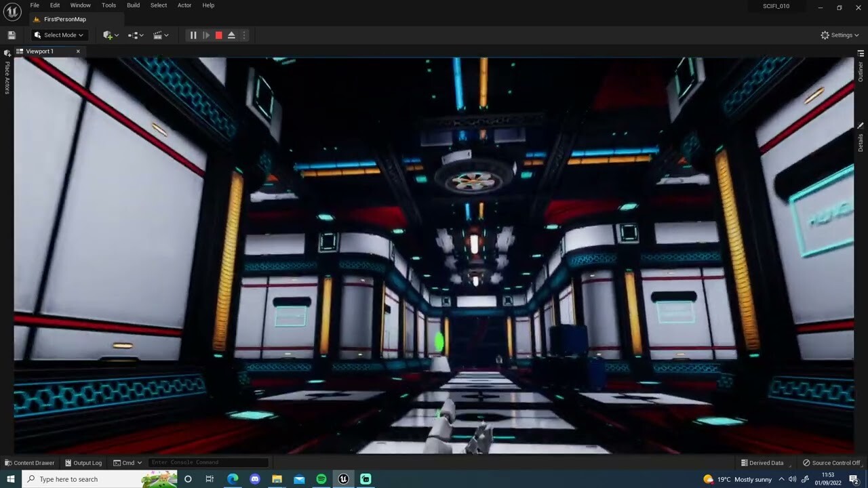Open Spotify from the taskbar
This screenshot has width=868, height=488.
[321, 479]
